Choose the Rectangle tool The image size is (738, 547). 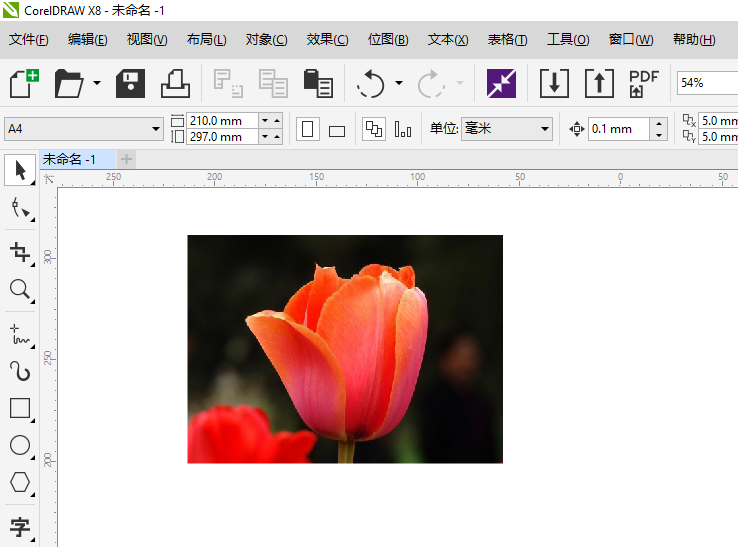(x=19, y=408)
